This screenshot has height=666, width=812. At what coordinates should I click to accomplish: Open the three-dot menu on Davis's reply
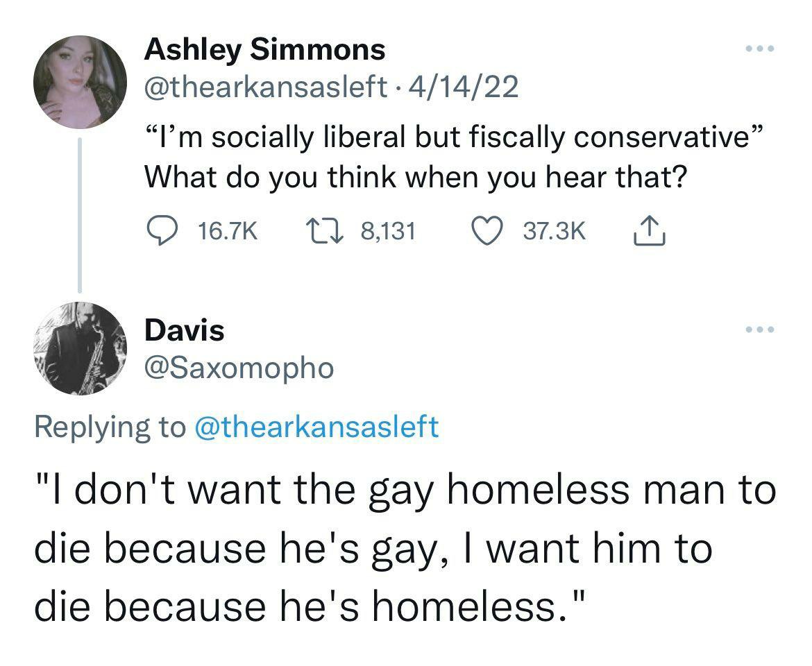pos(758,330)
